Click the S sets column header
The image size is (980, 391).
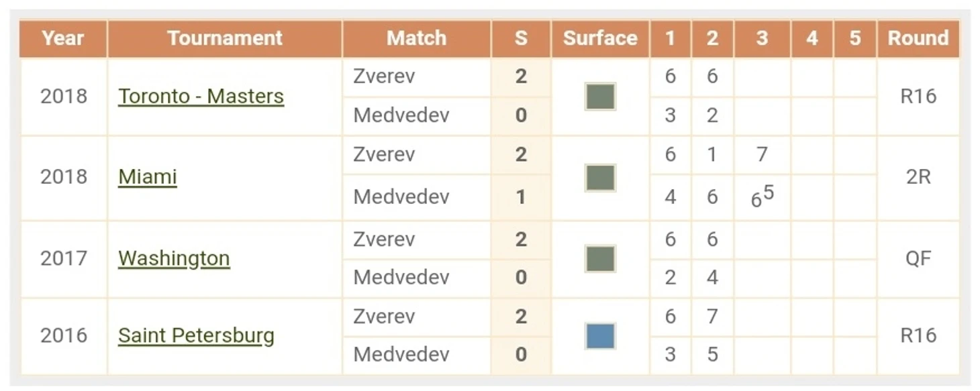521,38
